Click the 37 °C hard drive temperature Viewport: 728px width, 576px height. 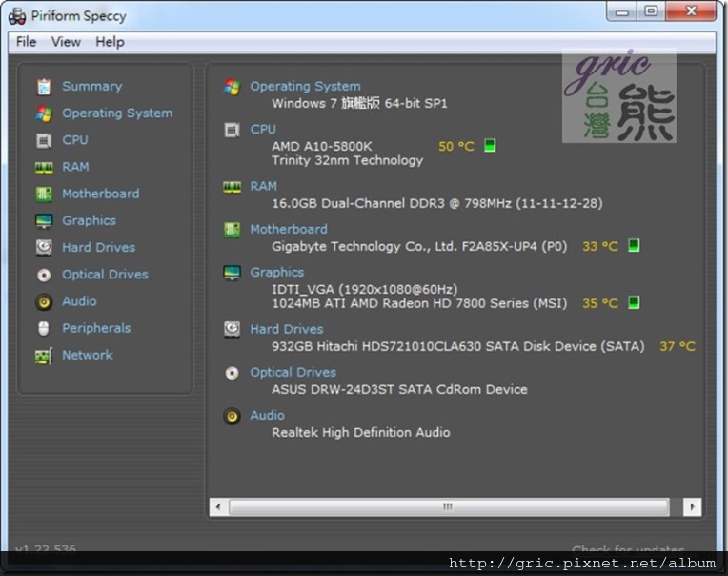(x=677, y=346)
